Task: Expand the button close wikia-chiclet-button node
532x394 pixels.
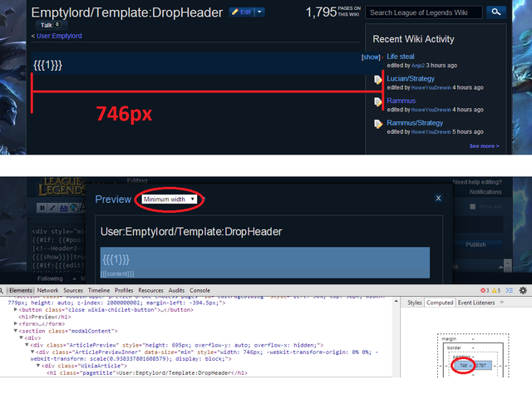Action: point(16,310)
